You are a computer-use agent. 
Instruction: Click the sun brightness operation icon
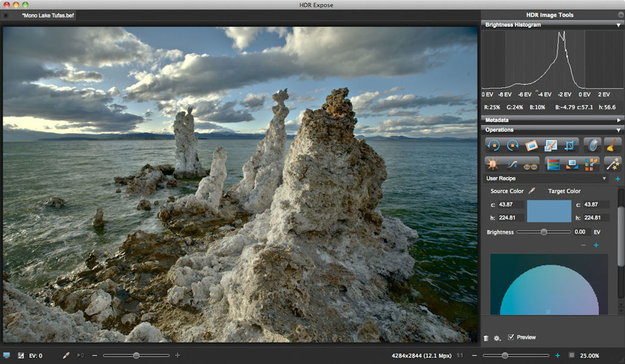click(493, 164)
